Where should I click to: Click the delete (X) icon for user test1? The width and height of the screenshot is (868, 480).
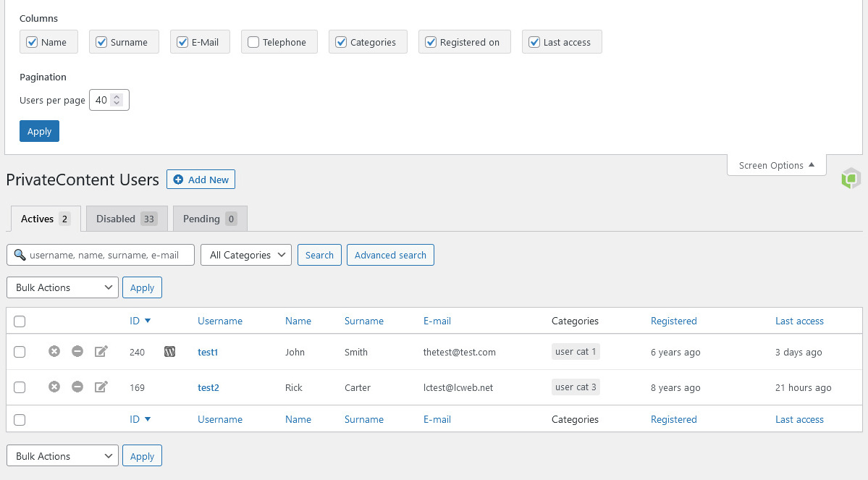click(x=54, y=352)
